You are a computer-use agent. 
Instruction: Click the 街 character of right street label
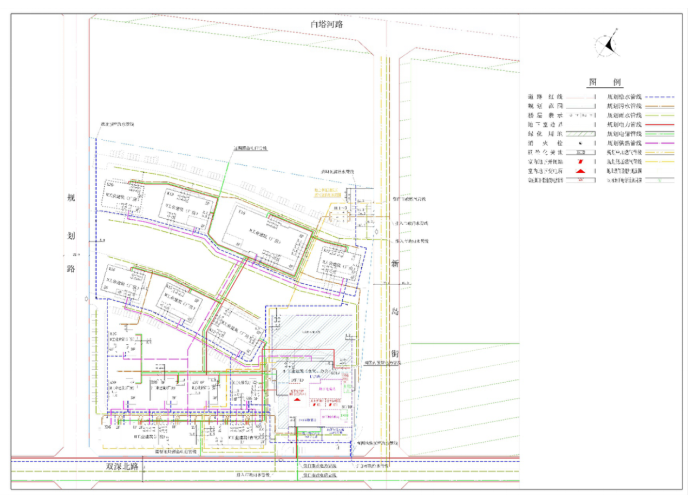395,353
